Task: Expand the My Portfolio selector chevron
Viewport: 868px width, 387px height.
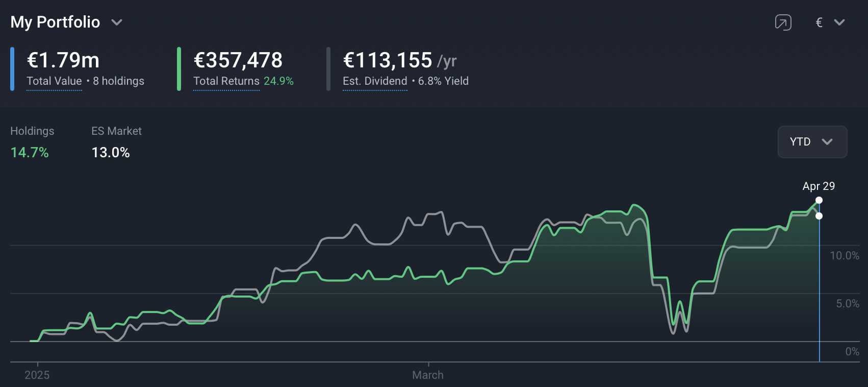Action: click(x=117, y=22)
